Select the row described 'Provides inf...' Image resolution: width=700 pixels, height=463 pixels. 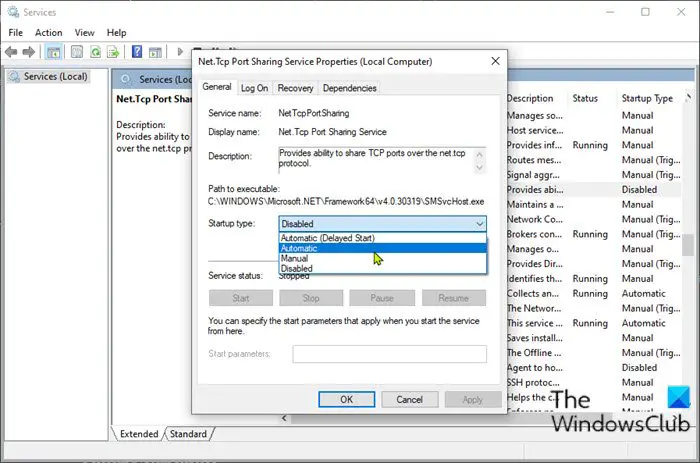point(594,145)
